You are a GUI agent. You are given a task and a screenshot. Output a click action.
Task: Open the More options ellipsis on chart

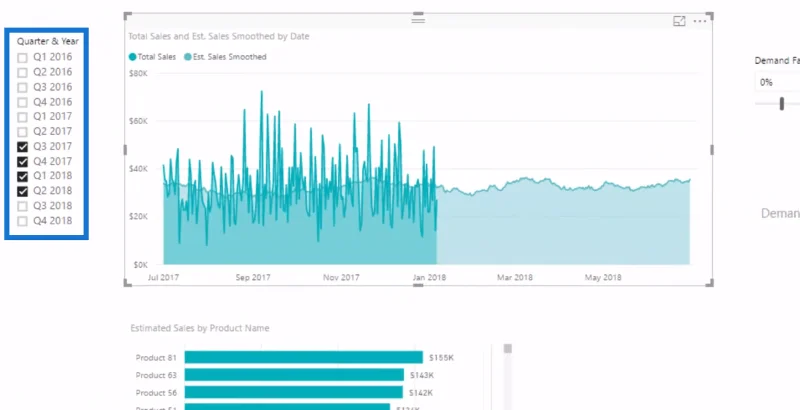700,21
